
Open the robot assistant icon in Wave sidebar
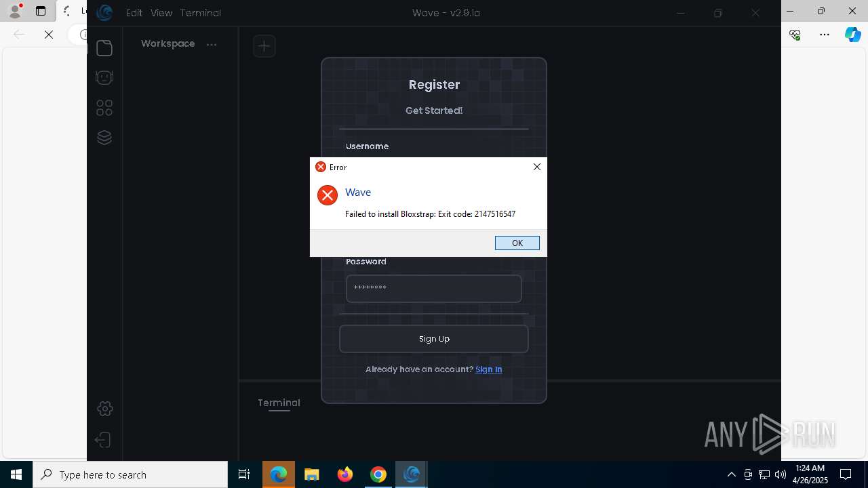click(x=104, y=78)
